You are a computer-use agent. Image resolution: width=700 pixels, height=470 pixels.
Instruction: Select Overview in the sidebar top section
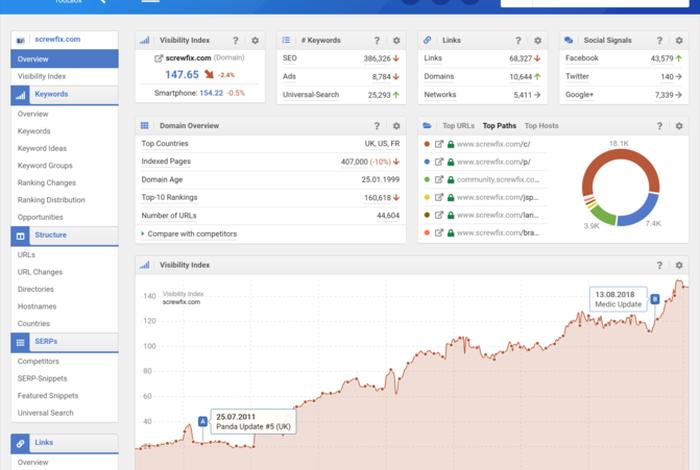tap(65, 59)
